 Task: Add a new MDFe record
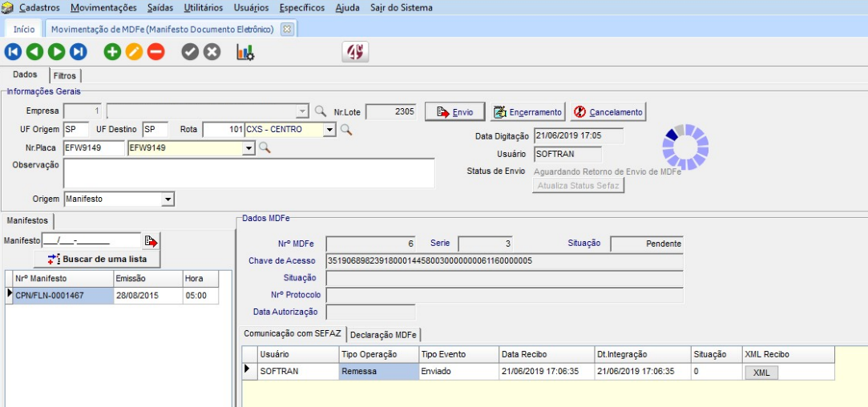[x=112, y=52]
